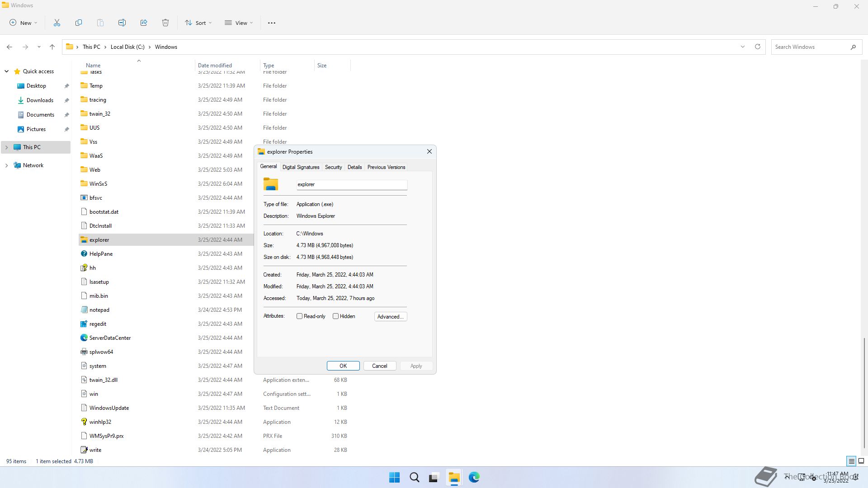Click the Copy icon in toolbar
This screenshot has height=488, width=868.
79,23
